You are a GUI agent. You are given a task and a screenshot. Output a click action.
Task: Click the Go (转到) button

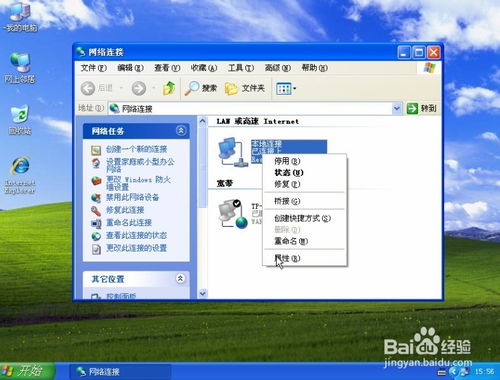pos(422,108)
